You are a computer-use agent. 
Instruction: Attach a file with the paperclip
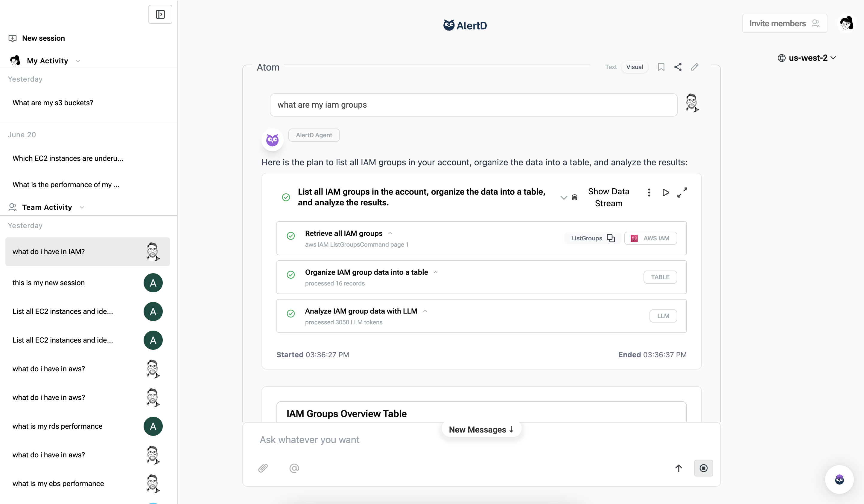click(263, 468)
